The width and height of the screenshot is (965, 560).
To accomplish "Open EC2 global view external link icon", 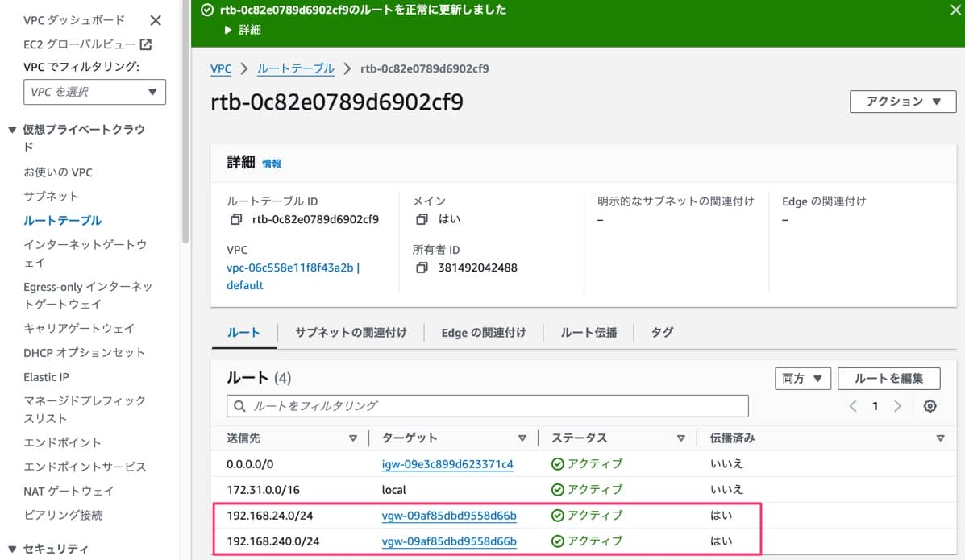I will (x=146, y=44).
